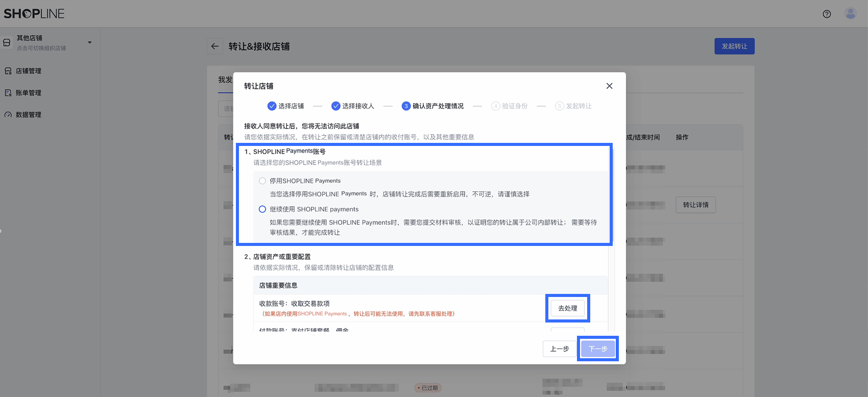Click 去处理 for 收款账号

click(567, 308)
